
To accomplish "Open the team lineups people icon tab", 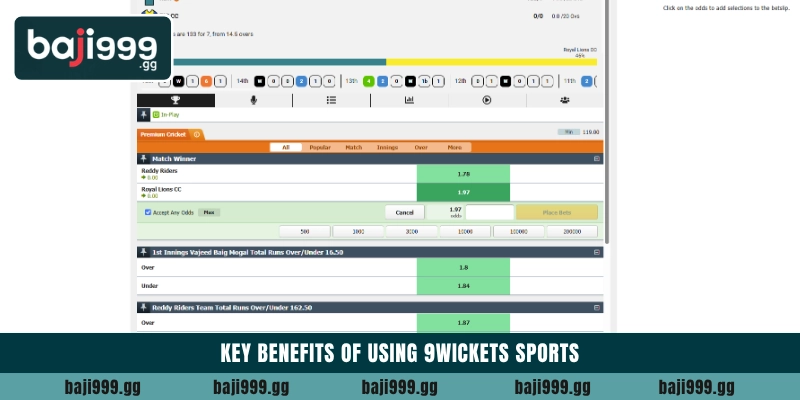I will coord(564,100).
